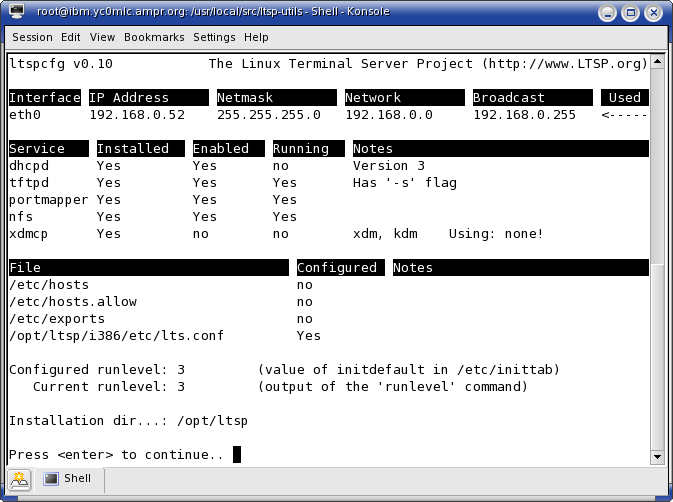
Task: Click the xdmcp service name
Action: pos(28,234)
